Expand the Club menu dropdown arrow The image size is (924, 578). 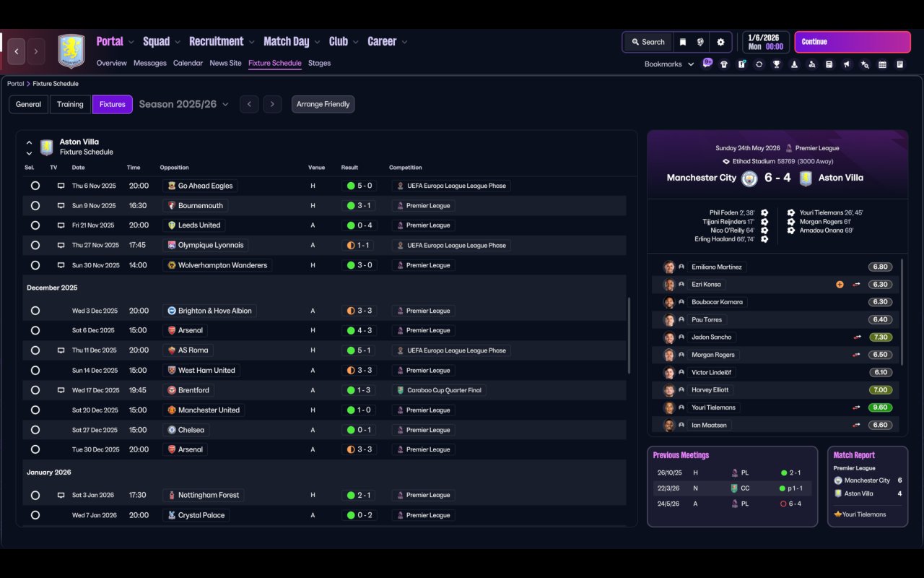(x=355, y=42)
